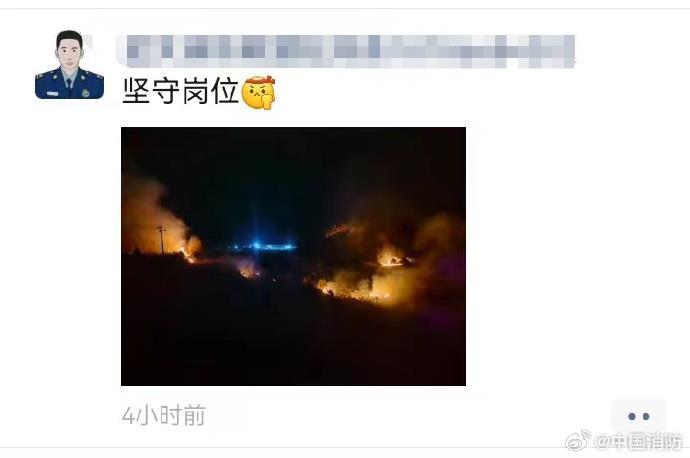690x458 pixels.
Task: Tap the small fire at photo center
Action: 249,269
